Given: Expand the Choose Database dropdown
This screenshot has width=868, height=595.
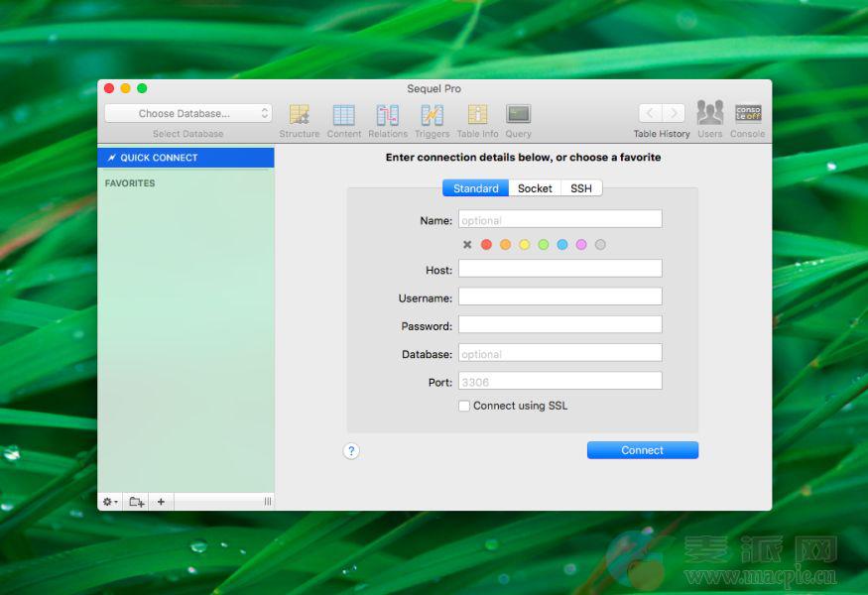Looking at the screenshot, I should point(187,114).
